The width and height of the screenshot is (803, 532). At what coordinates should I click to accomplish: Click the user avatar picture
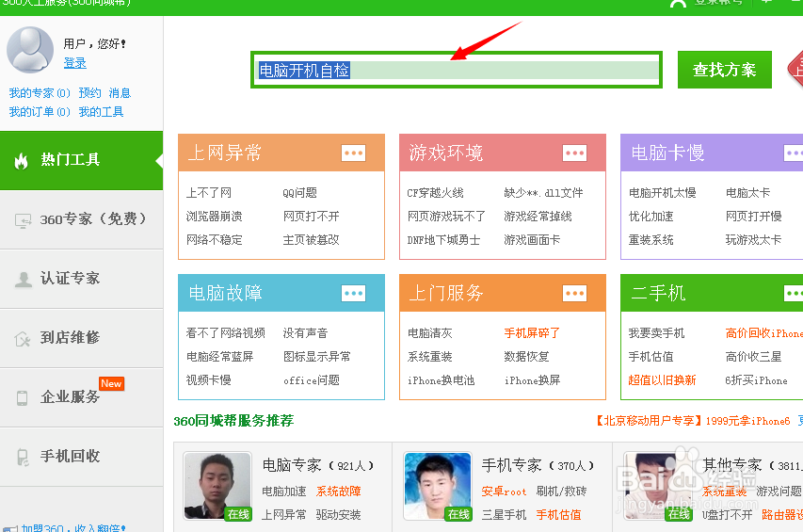[x=30, y=50]
